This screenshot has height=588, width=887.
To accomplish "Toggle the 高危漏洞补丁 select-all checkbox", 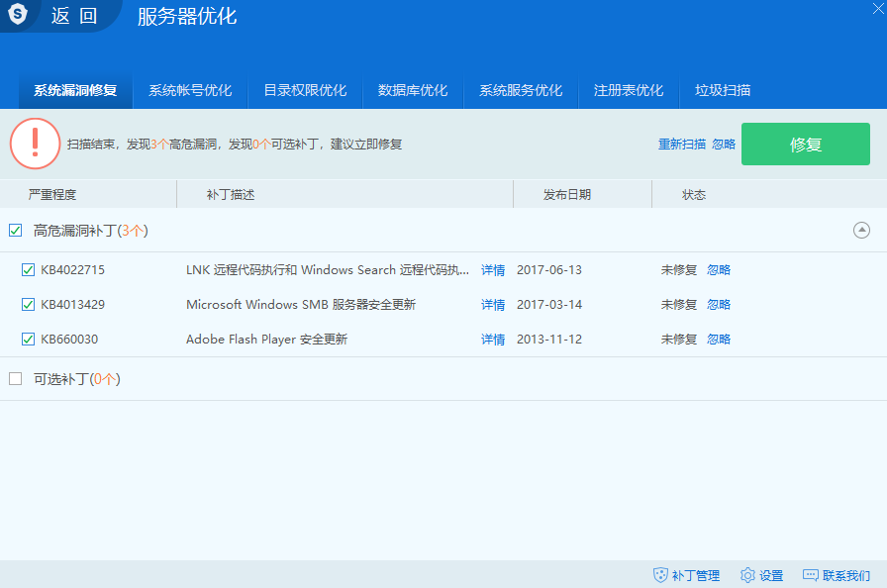I will click(x=15, y=230).
